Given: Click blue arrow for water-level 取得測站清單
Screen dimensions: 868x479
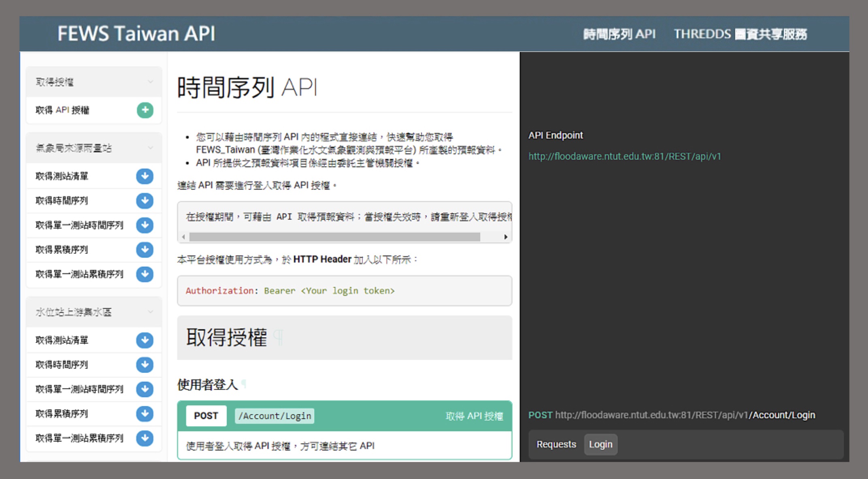Looking at the screenshot, I should click(145, 340).
